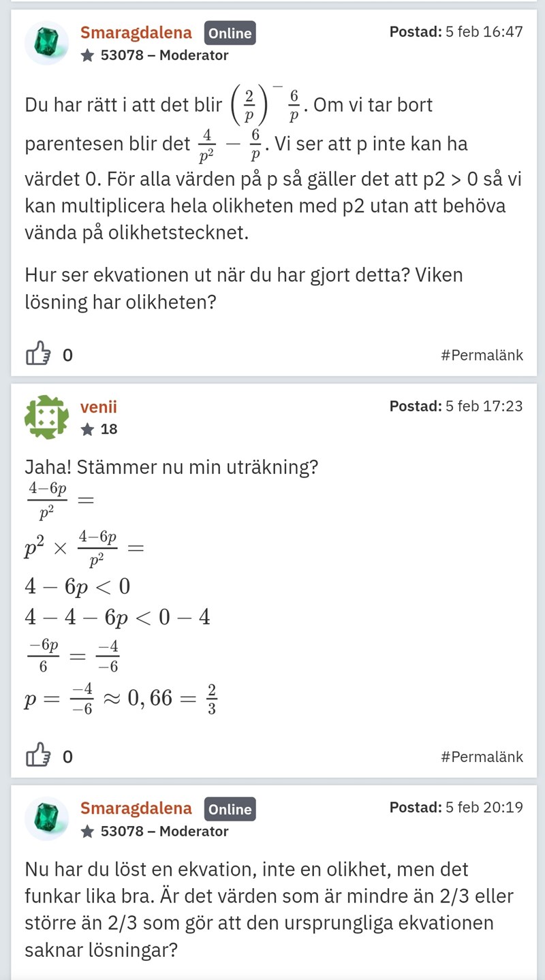Click the thumbs-up icon on the 16:47 post
The image size is (545, 980).
tap(37, 354)
